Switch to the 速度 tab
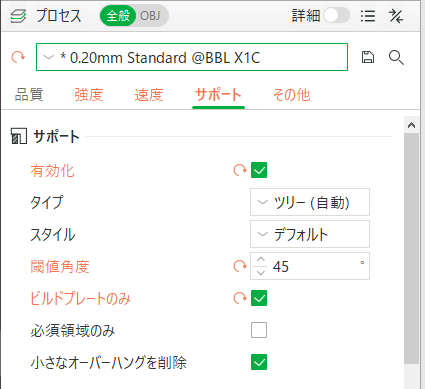This screenshot has height=389, width=425. pyautogui.click(x=149, y=95)
